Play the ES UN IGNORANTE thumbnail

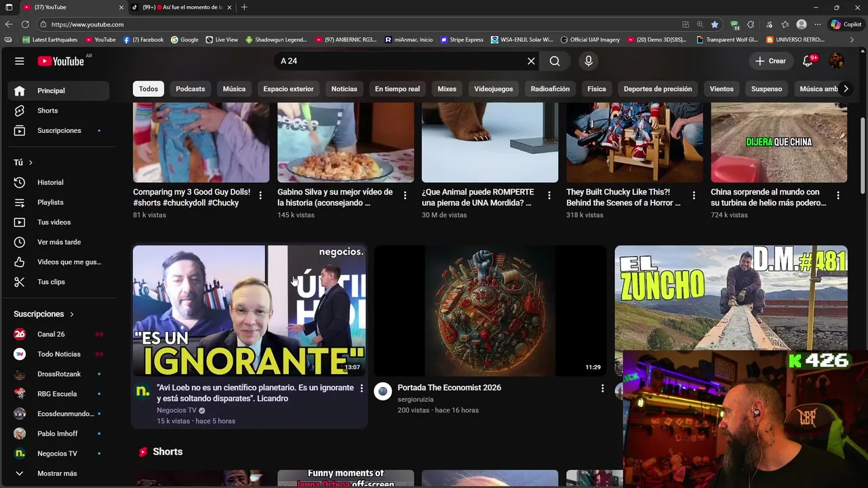pyautogui.click(x=249, y=310)
